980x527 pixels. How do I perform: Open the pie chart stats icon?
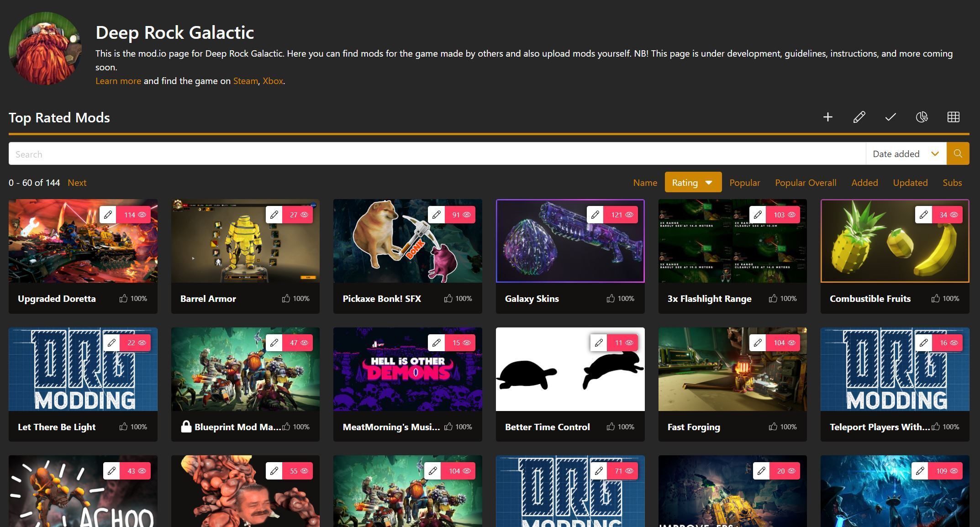pyautogui.click(x=922, y=117)
